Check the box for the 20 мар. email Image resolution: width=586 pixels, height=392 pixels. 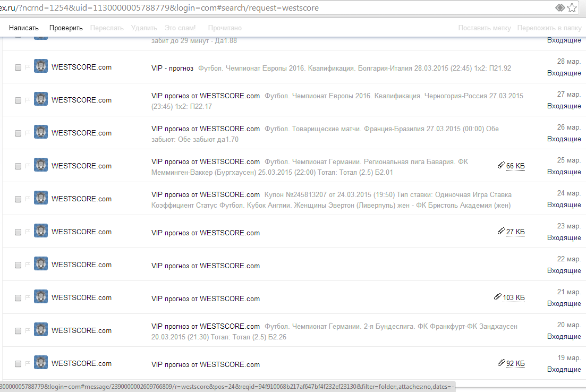18,331
